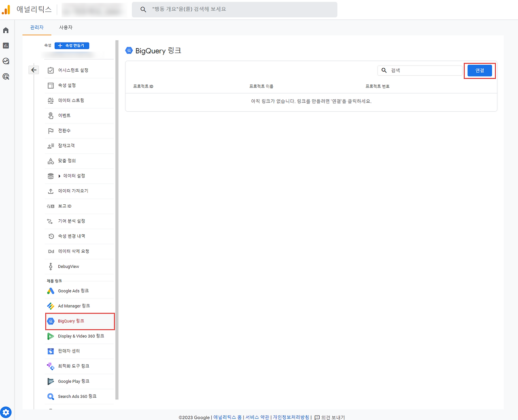Screen dimensions: 518x420
Task: Open the Reports bar-chart icon
Action: [6, 46]
